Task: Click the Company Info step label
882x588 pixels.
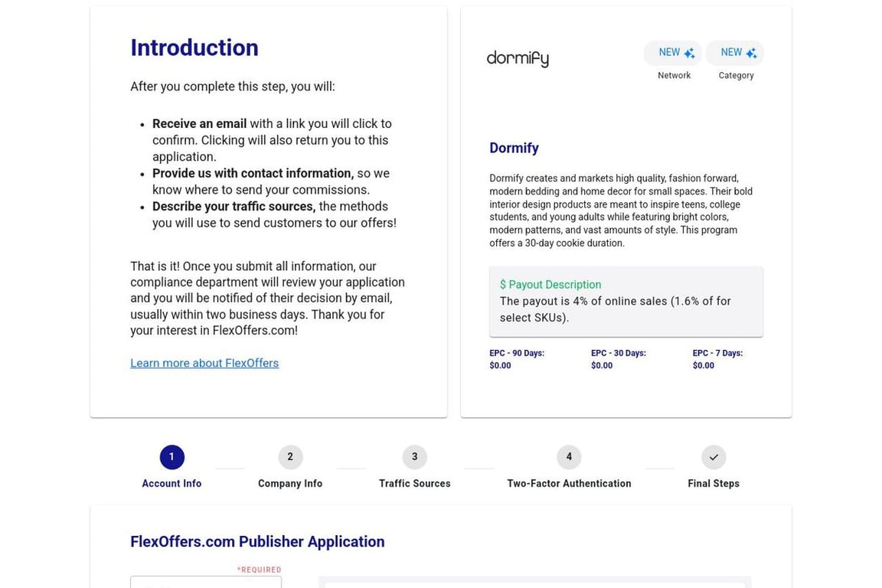Action: 290,483
